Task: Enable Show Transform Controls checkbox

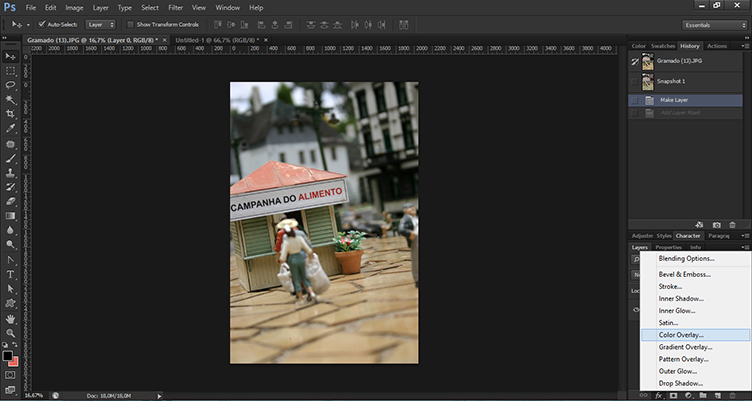Action: click(130, 23)
